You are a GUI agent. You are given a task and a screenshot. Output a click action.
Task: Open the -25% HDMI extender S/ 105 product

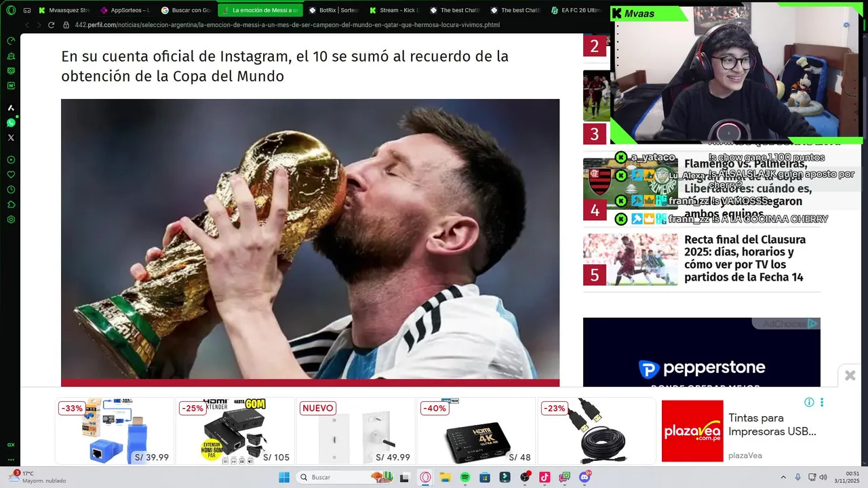click(x=235, y=431)
